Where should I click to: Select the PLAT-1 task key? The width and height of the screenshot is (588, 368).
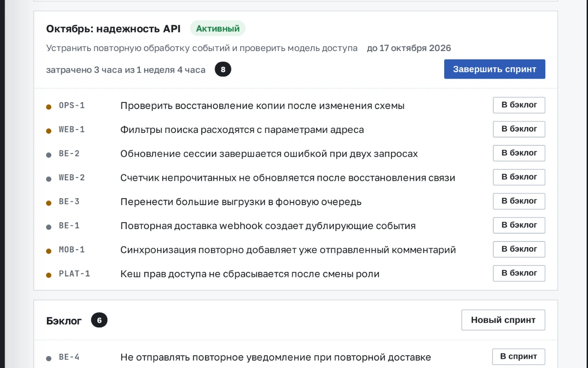pos(74,273)
